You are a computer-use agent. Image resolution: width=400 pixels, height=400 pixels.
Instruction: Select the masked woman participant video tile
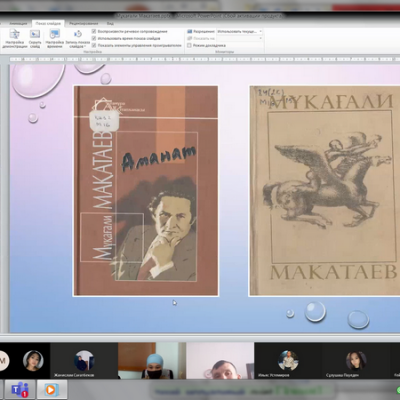(x=152, y=361)
